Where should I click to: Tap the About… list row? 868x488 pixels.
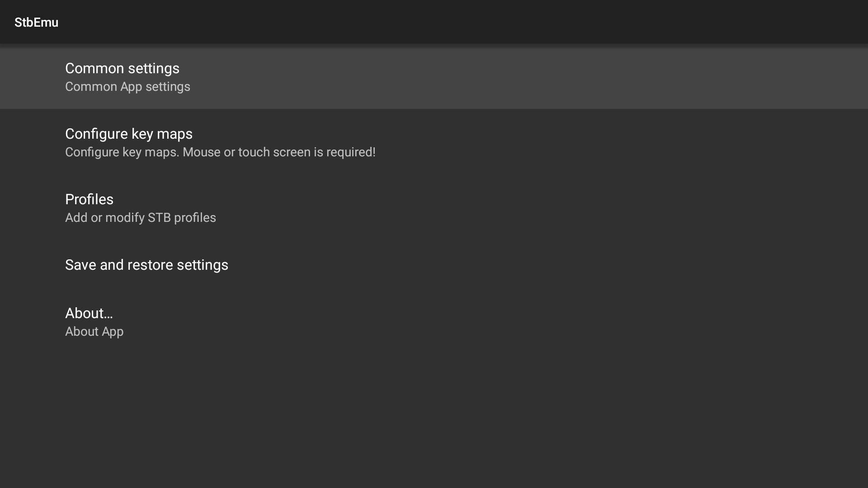(x=434, y=322)
